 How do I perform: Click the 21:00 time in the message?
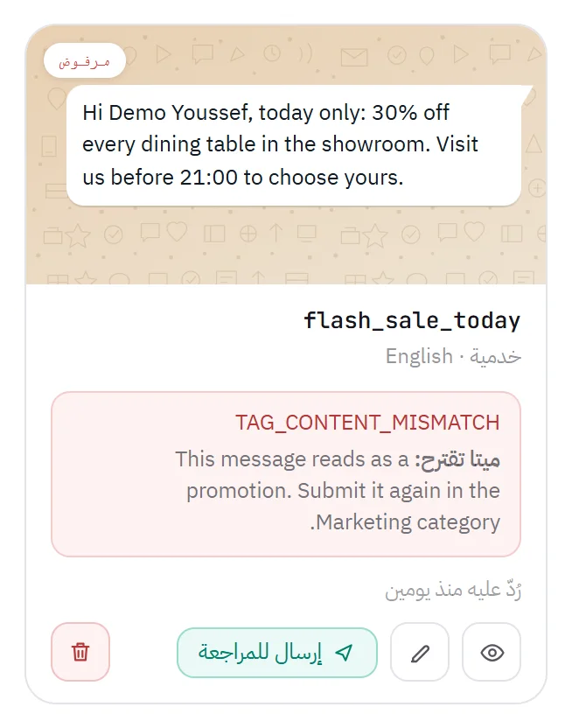point(209,178)
